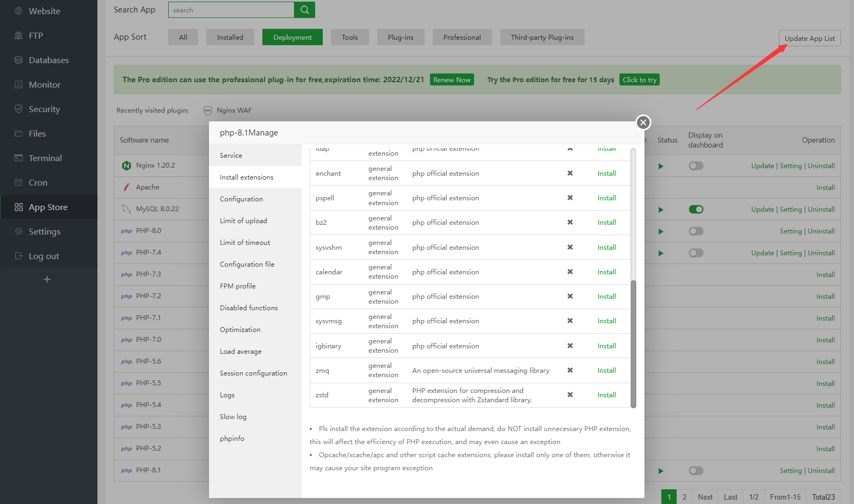Screen dimensions: 854x504
Task: Click the extension list scrollbar
Action: click(633, 343)
